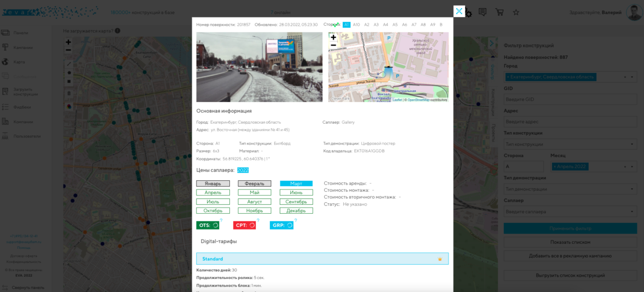
Task: Click the help question mark next to OTS
Action: (x=221, y=221)
